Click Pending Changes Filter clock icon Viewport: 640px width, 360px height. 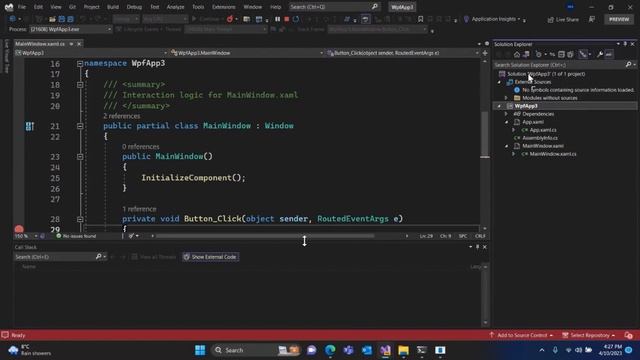(x=540, y=54)
